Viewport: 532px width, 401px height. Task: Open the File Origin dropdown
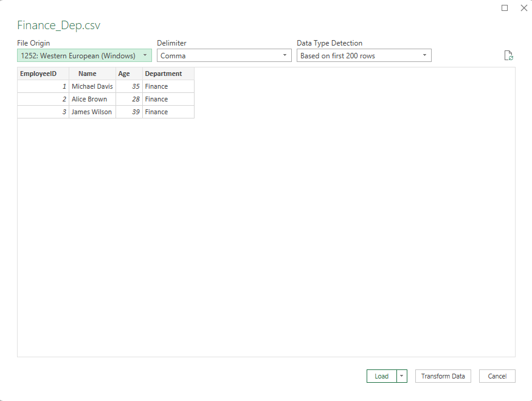(85, 55)
